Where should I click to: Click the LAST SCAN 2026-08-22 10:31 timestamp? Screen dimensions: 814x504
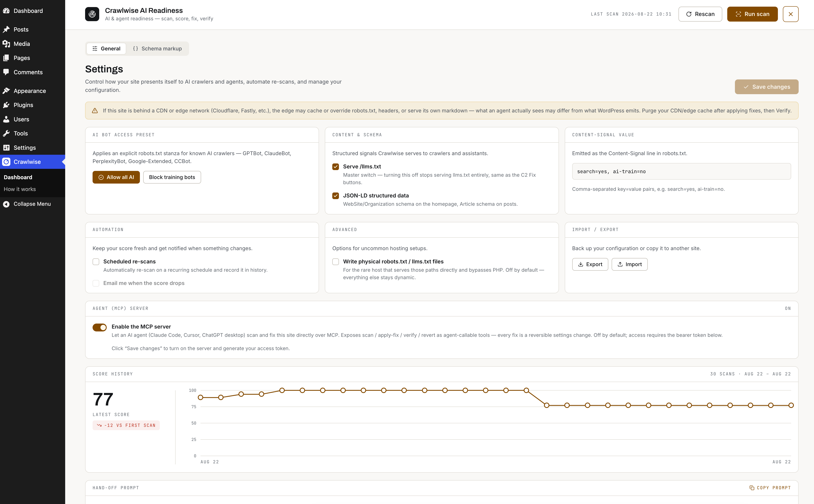pos(631,14)
